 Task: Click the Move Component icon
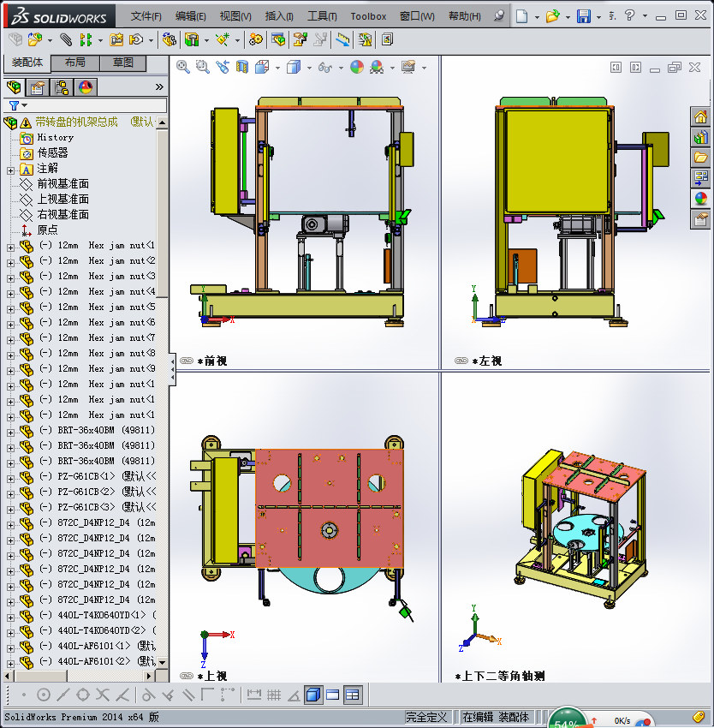136,40
